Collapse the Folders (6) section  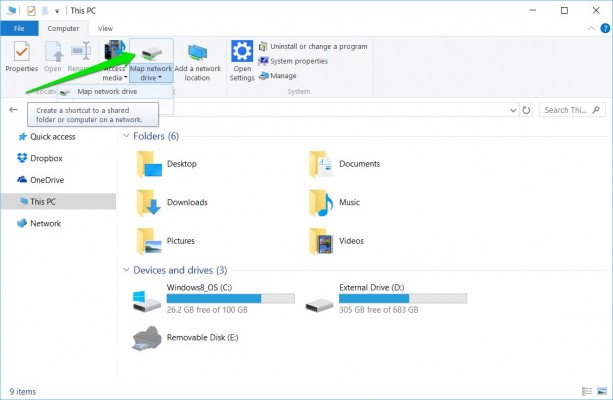pos(125,136)
